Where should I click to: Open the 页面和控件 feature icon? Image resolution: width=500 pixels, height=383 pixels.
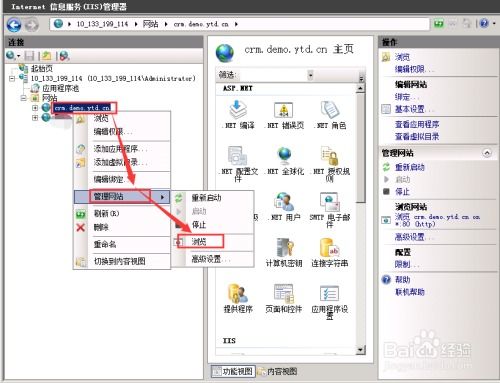pyautogui.click(x=284, y=293)
